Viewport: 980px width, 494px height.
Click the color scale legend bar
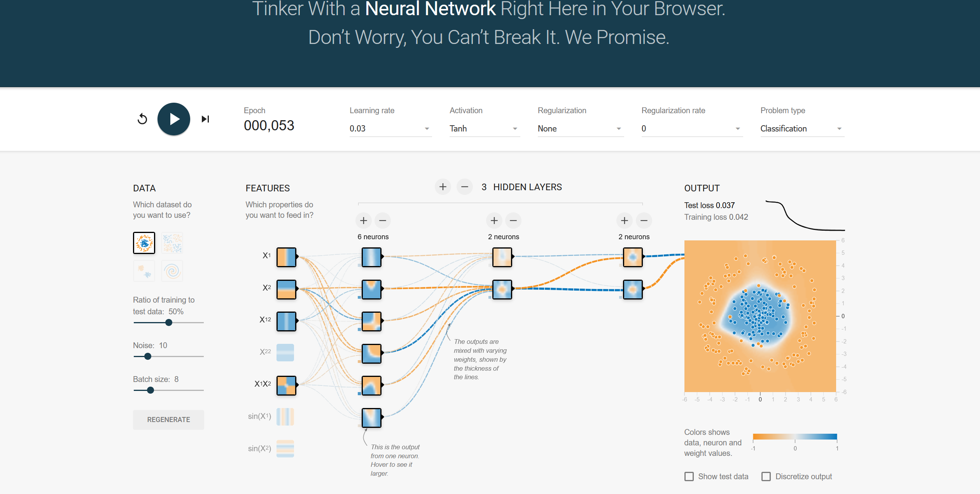(x=795, y=437)
